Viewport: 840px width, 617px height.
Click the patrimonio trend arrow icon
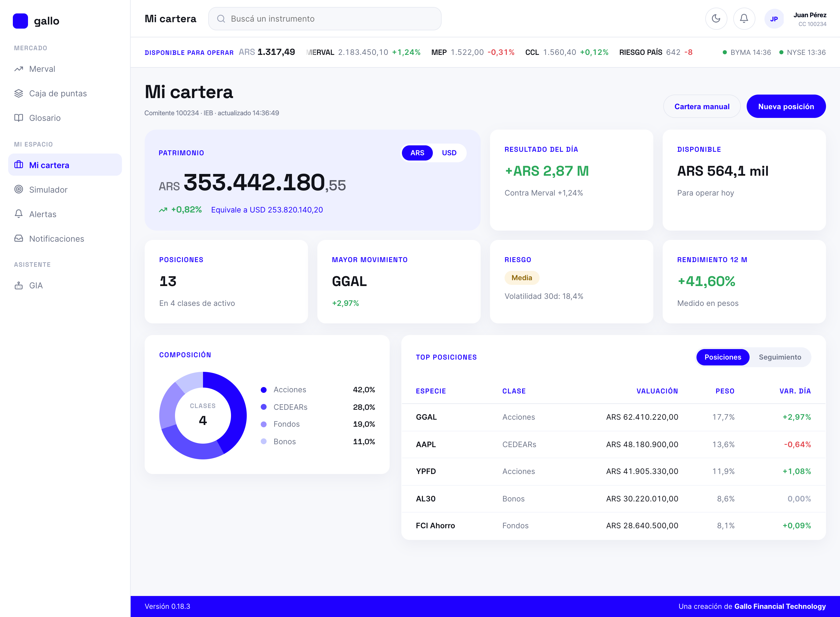point(163,210)
